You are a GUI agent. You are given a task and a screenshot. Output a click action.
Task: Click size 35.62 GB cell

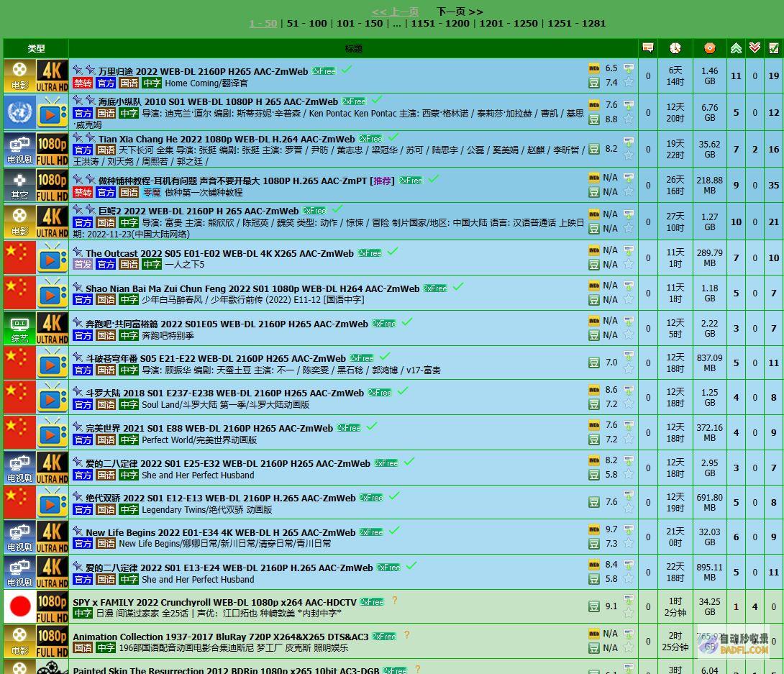click(709, 149)
